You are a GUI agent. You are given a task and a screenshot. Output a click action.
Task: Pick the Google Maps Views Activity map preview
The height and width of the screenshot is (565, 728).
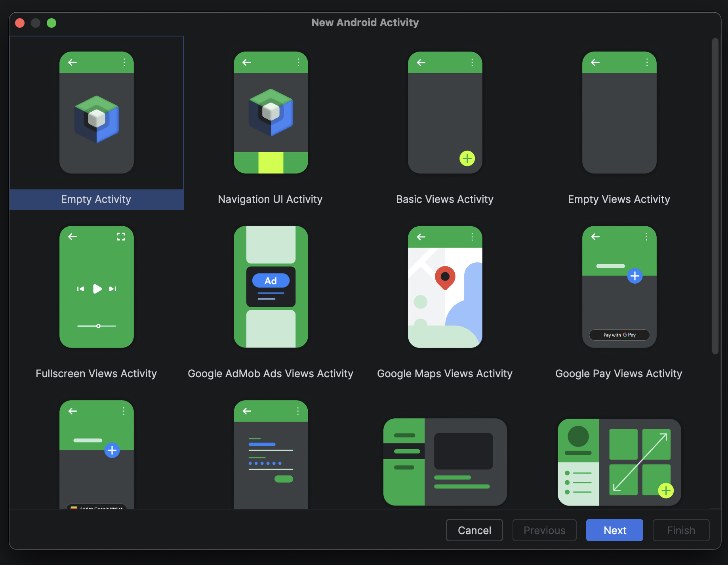coord(445,287)
